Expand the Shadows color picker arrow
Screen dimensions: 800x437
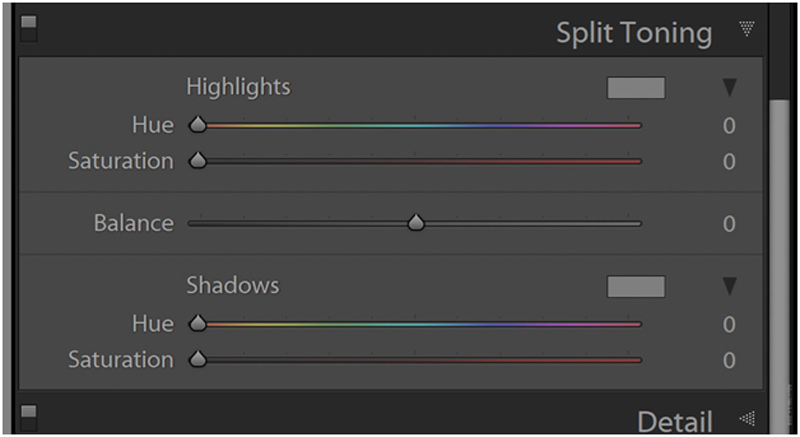[x=729, y=287]
